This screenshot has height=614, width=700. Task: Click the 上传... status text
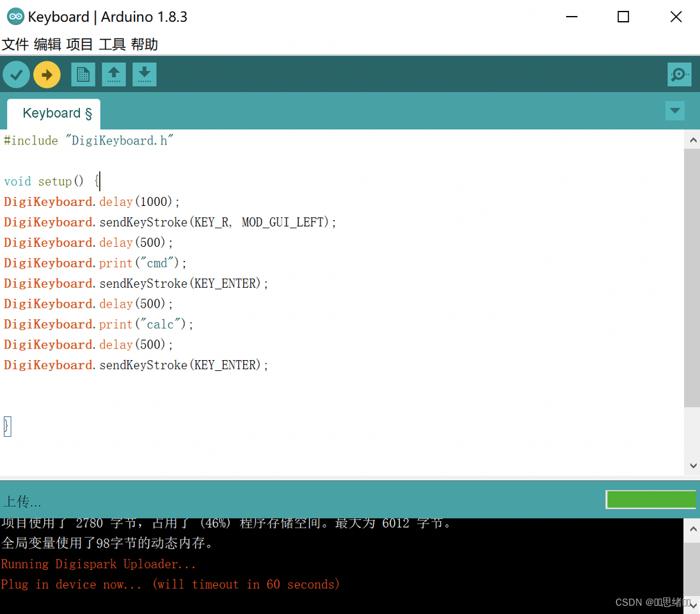(x=22, y=501)
